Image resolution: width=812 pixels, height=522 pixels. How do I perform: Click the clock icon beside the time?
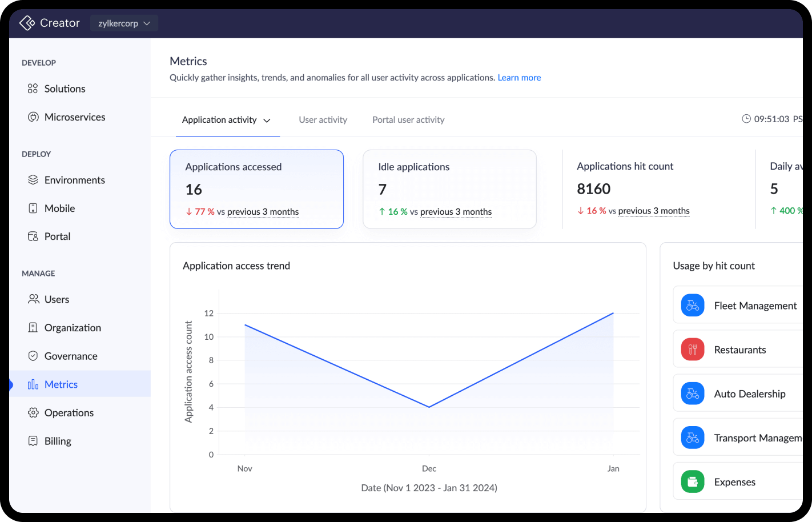click(x=746, y=119)
